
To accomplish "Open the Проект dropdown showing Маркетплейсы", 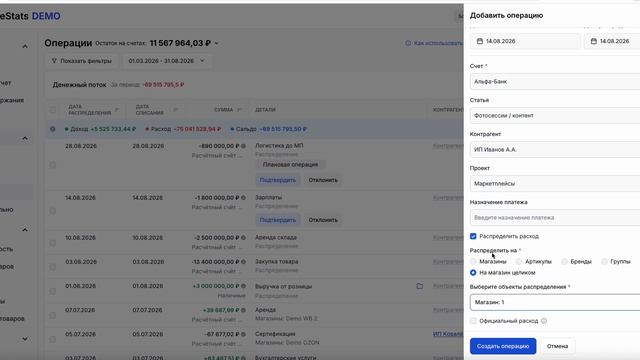I will point(555,183).
